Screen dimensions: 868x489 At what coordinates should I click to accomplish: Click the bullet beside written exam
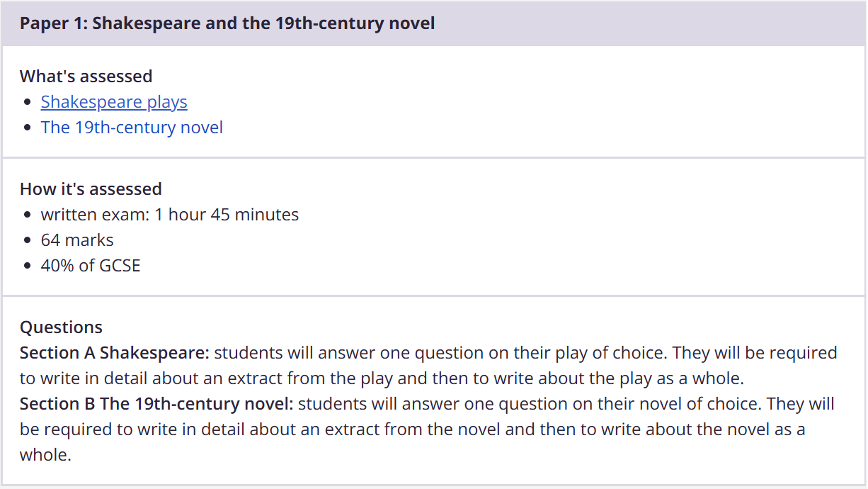(27, 215)
